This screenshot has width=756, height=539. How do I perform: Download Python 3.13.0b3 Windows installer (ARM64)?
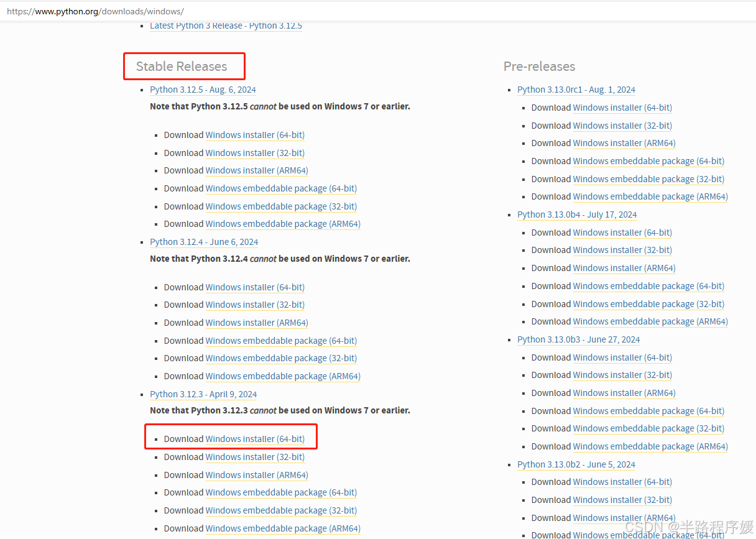[624, 393]
